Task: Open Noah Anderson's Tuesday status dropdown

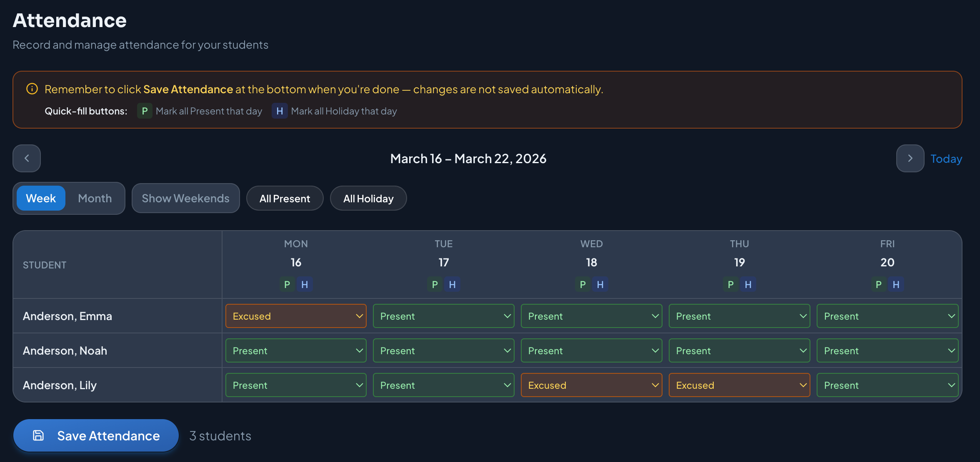Action: point(444,350)
